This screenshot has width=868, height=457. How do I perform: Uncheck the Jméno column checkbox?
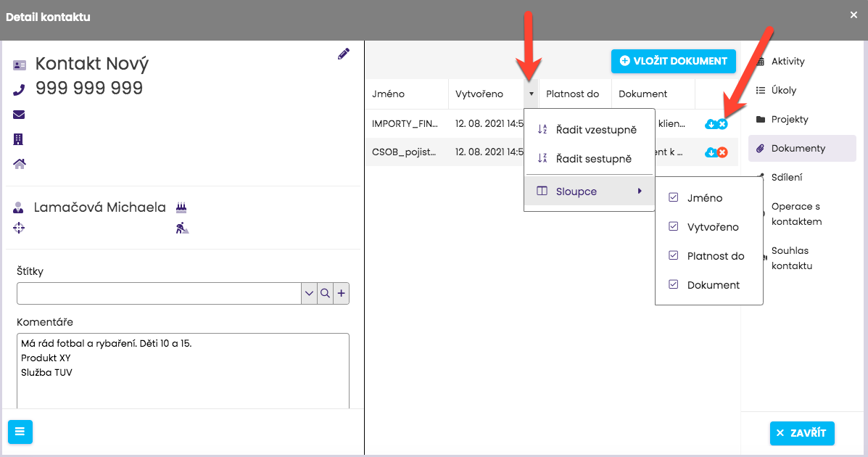pos(674,197)
